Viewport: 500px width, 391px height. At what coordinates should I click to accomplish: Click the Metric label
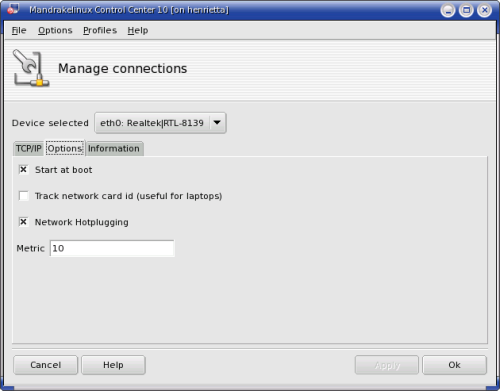pyautogui.click(x=30, y=248)
